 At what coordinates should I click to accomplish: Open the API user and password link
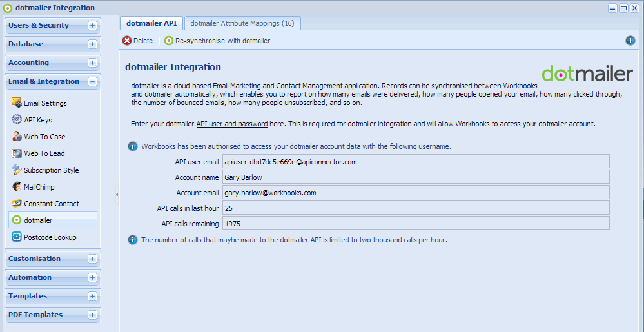pos(232,124)
